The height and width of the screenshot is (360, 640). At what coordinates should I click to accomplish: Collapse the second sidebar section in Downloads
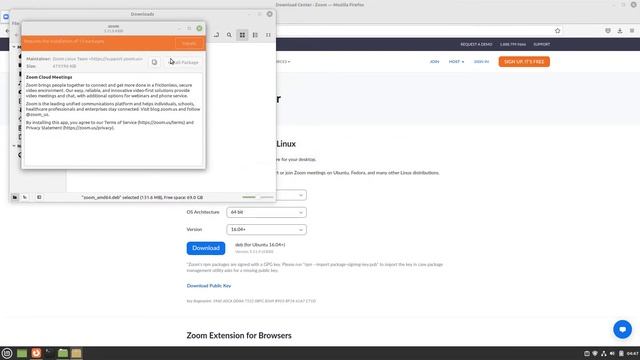14,146
